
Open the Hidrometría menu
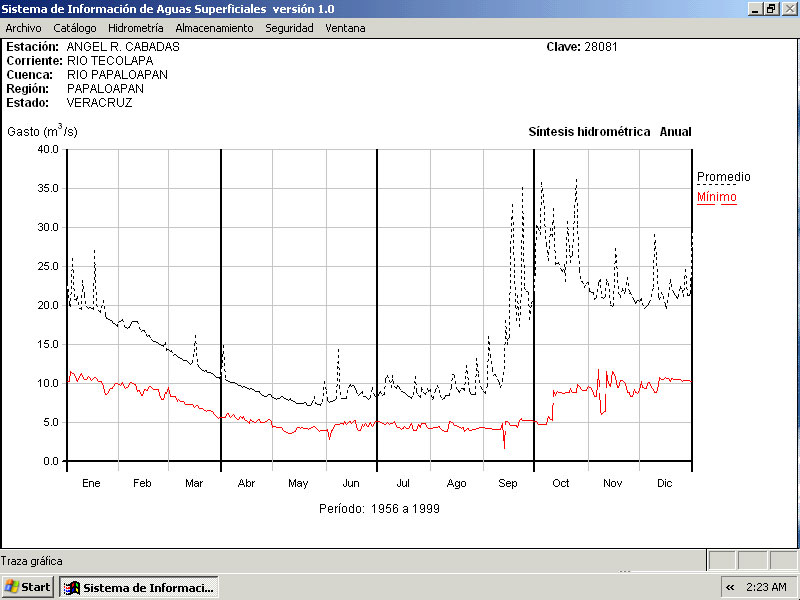point(135,28)
